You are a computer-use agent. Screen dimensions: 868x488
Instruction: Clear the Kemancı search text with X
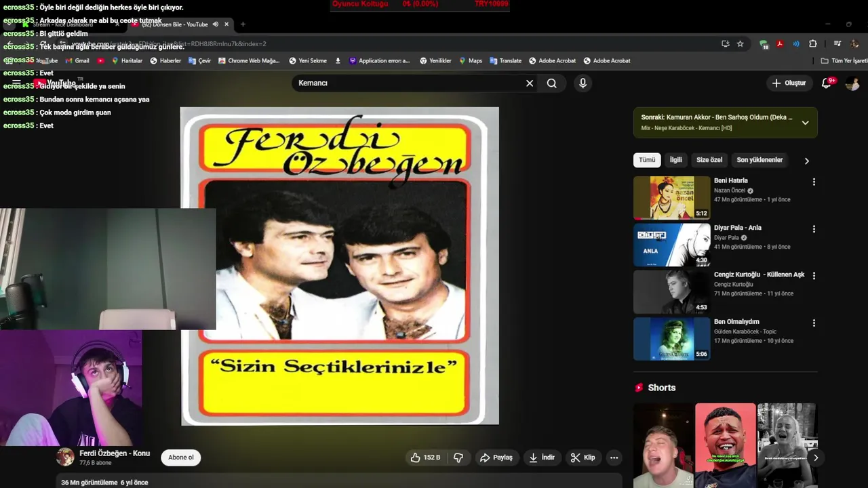[x=530, y=83]
